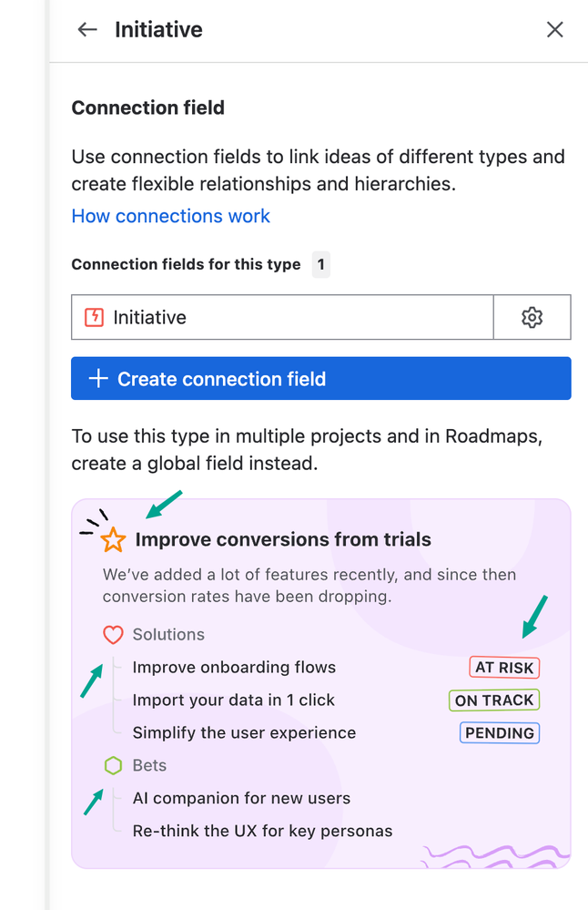Click the plus icon on Create button

pyautogui.click(x=98, y=379)
